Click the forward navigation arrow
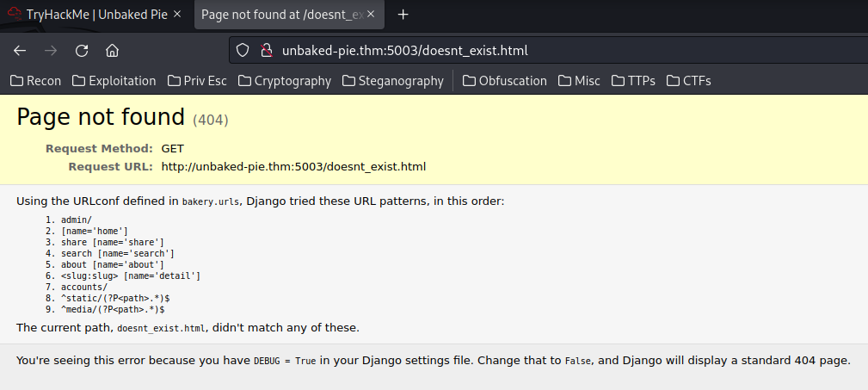 [x=51, y=51]
